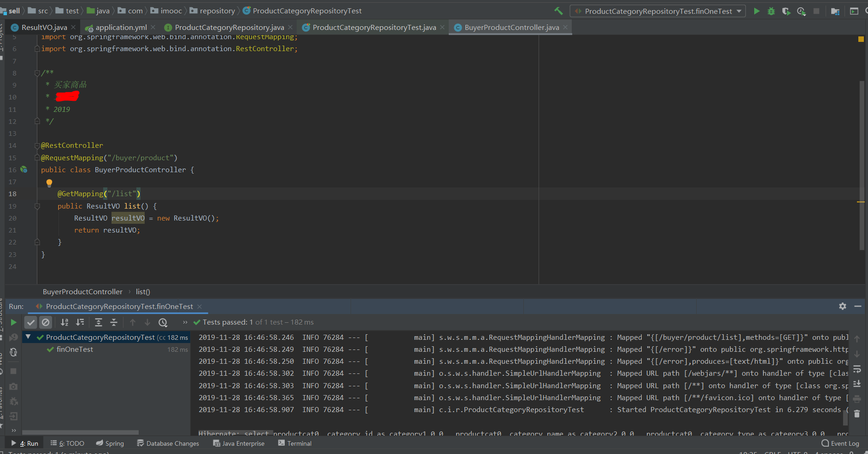Open the 6: TODO tool window
This screenshot has height=454, width=868.
(x=67, y=443)
